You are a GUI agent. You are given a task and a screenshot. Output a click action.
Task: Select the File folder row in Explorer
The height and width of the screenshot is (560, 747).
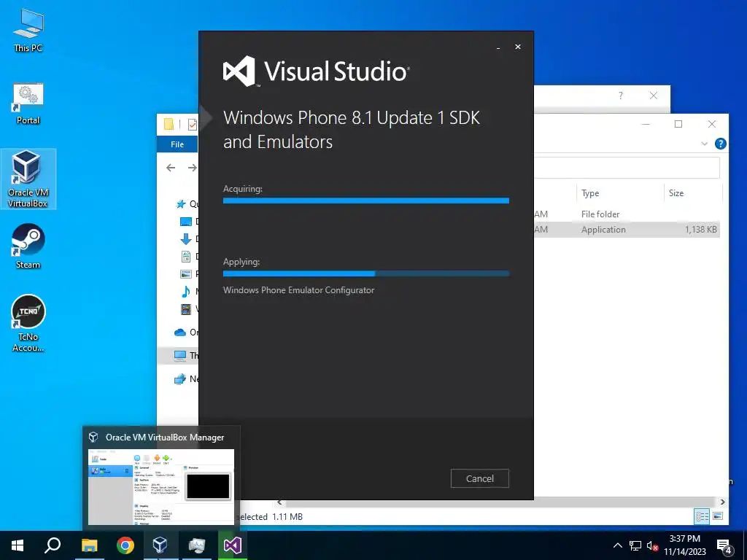tap(627, 214)
